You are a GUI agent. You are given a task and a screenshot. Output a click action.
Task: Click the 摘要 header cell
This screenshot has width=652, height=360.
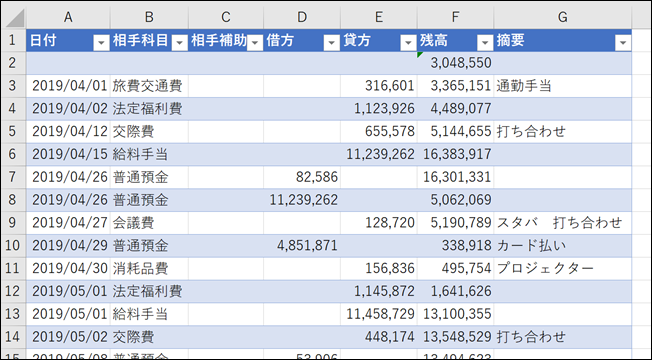[x=563, y=40]
